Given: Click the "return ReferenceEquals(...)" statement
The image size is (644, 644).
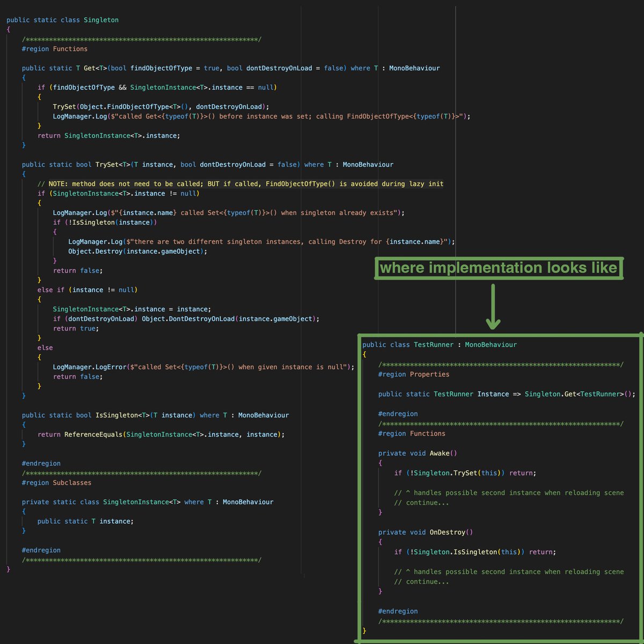Looking at the screenshot, I should coord(161,435).
